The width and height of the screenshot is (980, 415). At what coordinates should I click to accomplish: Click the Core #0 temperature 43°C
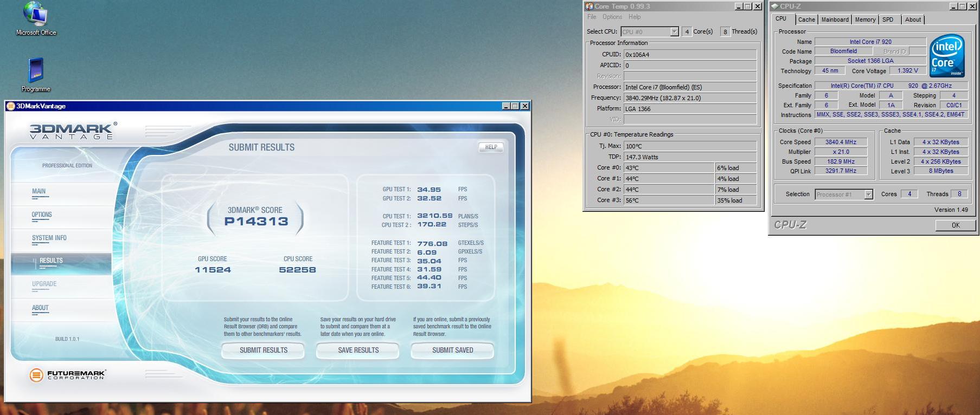(x=669, y=168)
